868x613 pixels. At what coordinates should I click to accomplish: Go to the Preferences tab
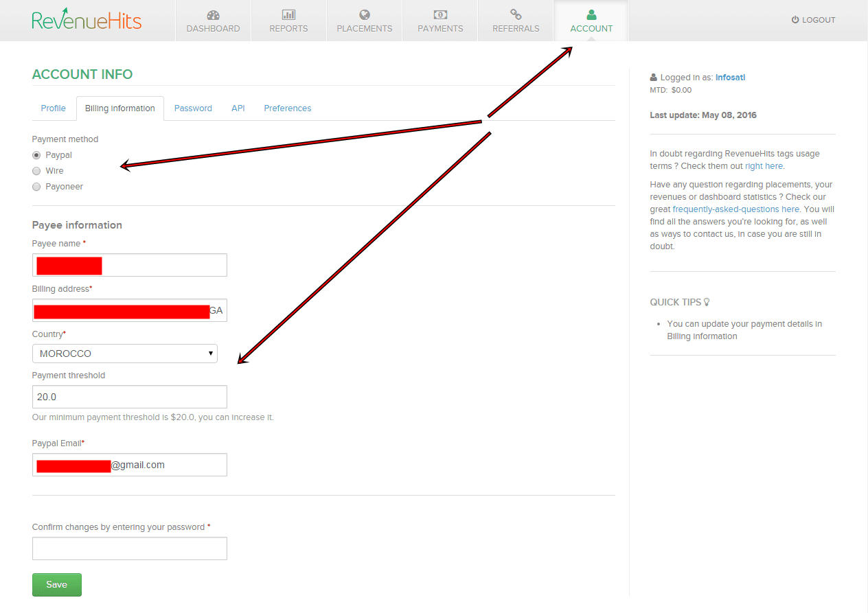(287, 108)
